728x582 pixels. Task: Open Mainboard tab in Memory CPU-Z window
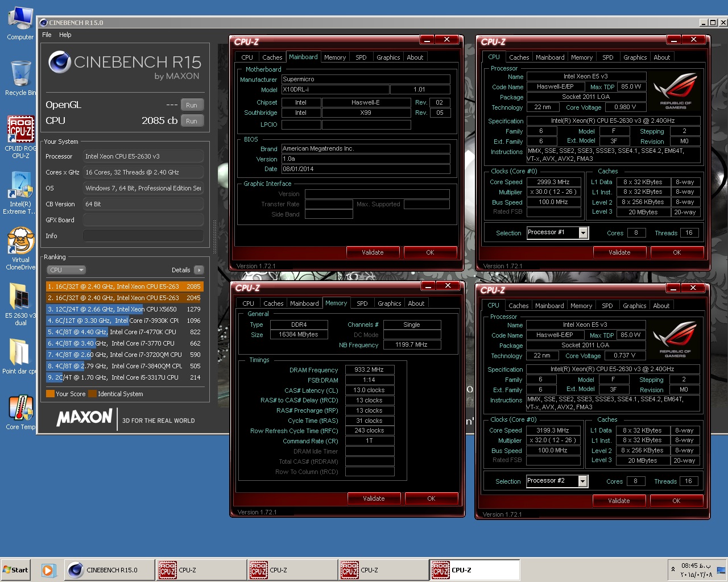coord(304,304)
